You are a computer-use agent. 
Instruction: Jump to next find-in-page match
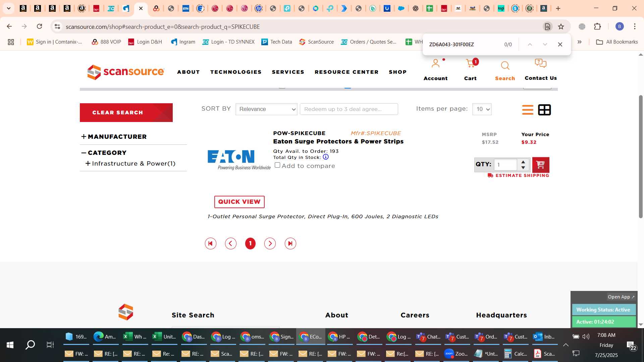[x=545, y=44]
